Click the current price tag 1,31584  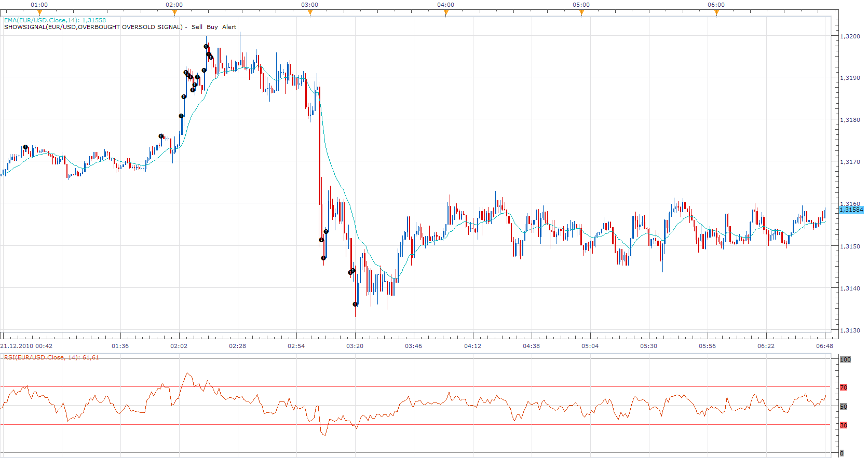pos(851,210)
